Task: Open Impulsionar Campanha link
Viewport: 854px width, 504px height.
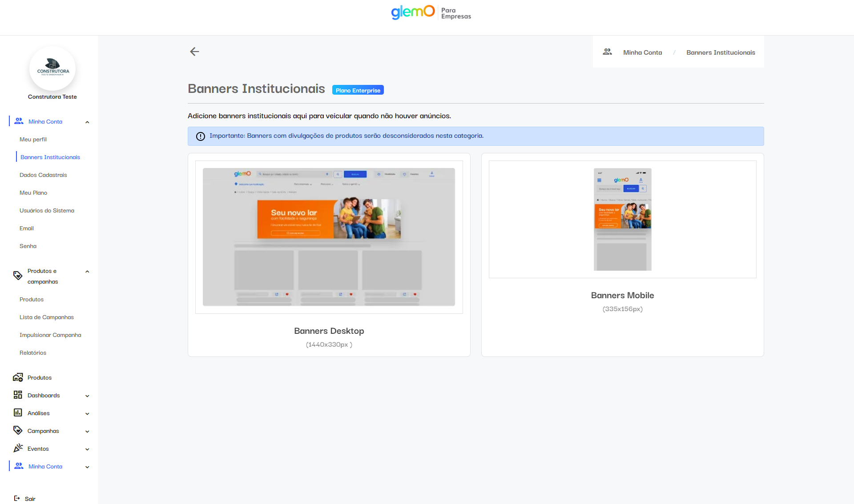Action: [50, 335]
